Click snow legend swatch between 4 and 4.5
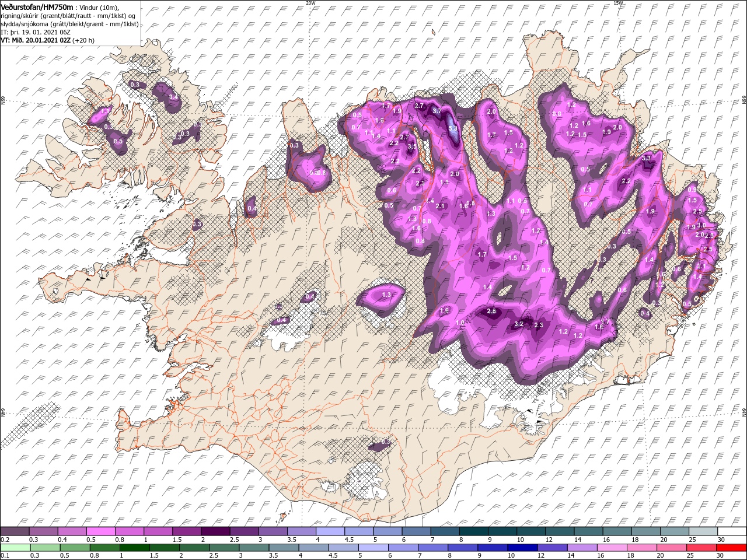Viewport: 747px width, 560px height. (x=330, y=531)
